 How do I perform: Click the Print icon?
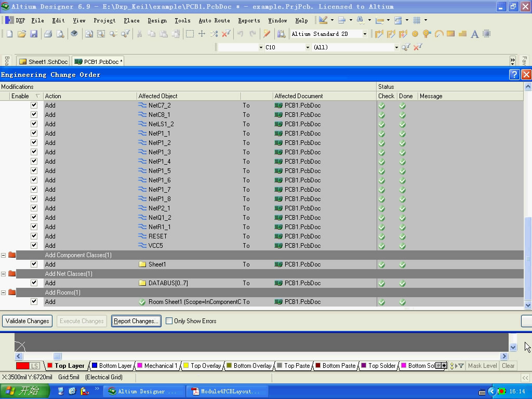tap(48, 34)
